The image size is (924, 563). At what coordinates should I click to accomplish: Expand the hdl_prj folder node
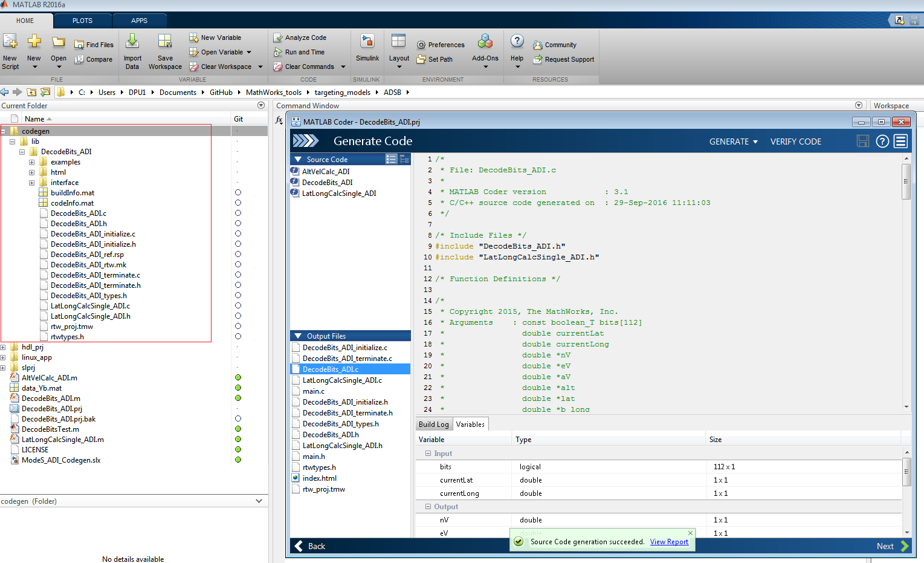point(3,347)
